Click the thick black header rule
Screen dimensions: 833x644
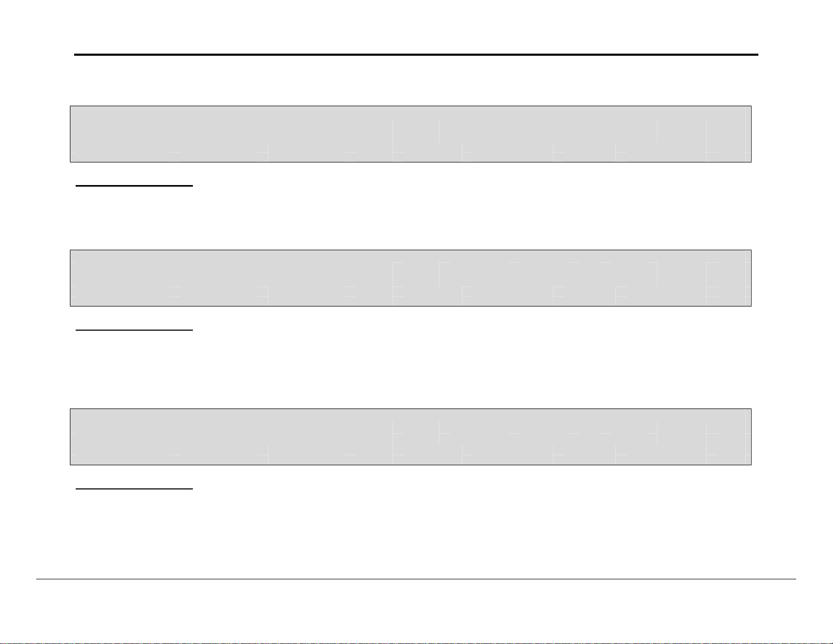click(415, 55)
